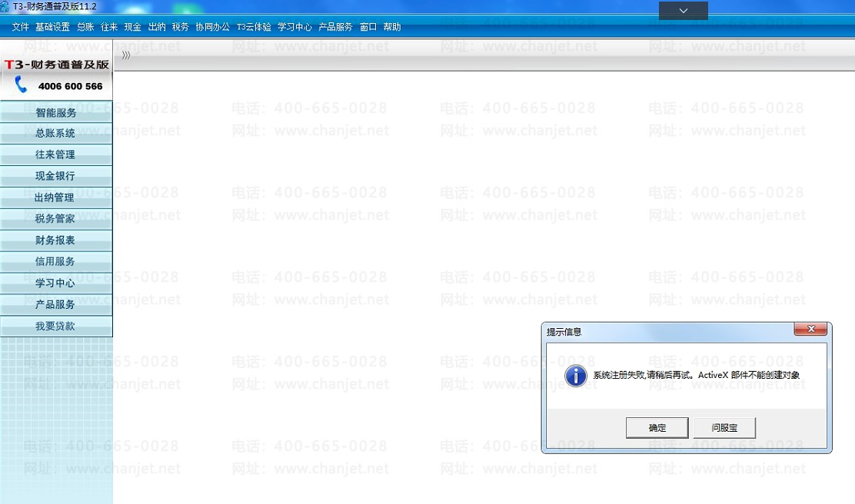Click the T3-财务通普及版 sidebar logo
This screenshot has height=504, width=855.
tap(57, 65)
